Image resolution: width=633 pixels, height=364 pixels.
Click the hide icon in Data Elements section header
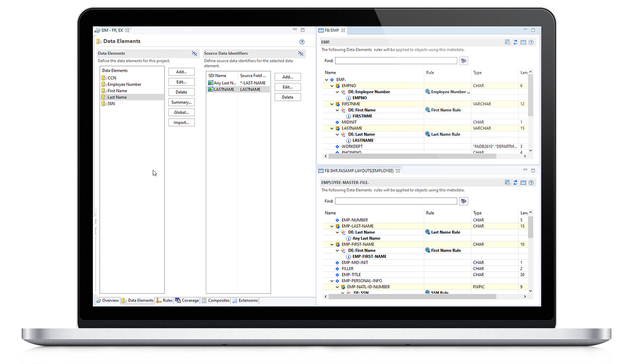click(194, 53)
